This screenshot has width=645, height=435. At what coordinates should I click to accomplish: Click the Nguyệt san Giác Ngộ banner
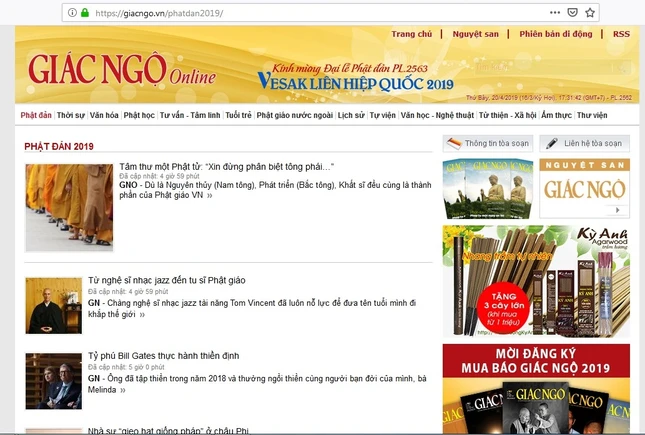tap(584, 188)
